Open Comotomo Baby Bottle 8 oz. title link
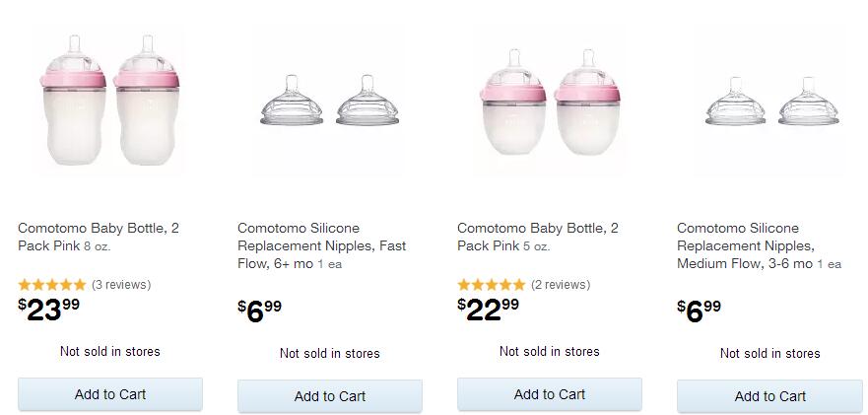Image resolution: width=868 pixels, height=415 pixels. tap(99, 237)
